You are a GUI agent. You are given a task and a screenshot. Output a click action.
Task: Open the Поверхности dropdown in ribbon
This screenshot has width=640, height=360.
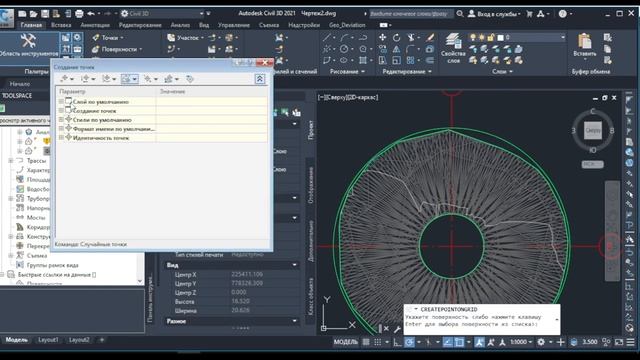coord(117,49)
